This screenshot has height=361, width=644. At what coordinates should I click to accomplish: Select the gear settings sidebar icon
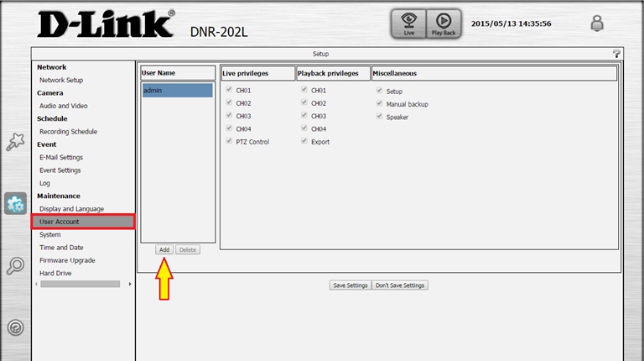(15, 203)
